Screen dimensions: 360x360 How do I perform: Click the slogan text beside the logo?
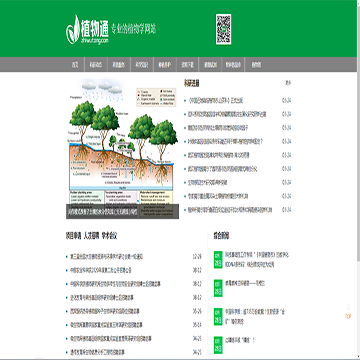tap(134, 29)
